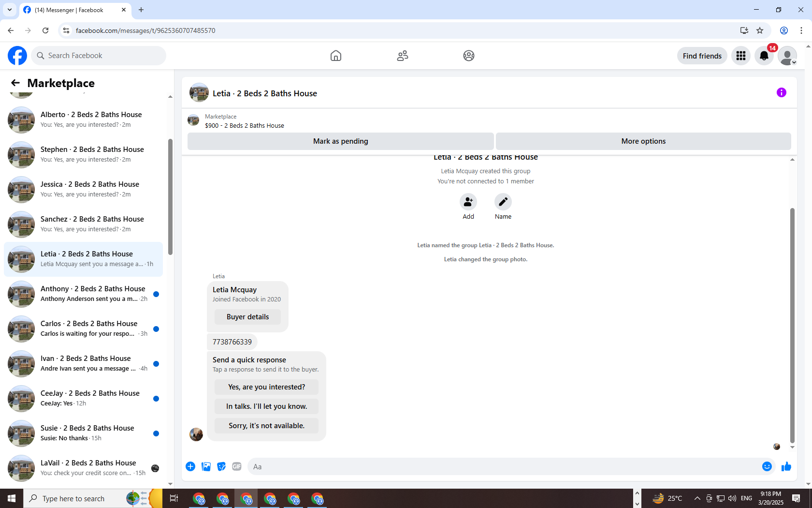Select the Letia 2 Beds 2 Baths House chat
Screen dimensions: 812x508
point(83,259)
